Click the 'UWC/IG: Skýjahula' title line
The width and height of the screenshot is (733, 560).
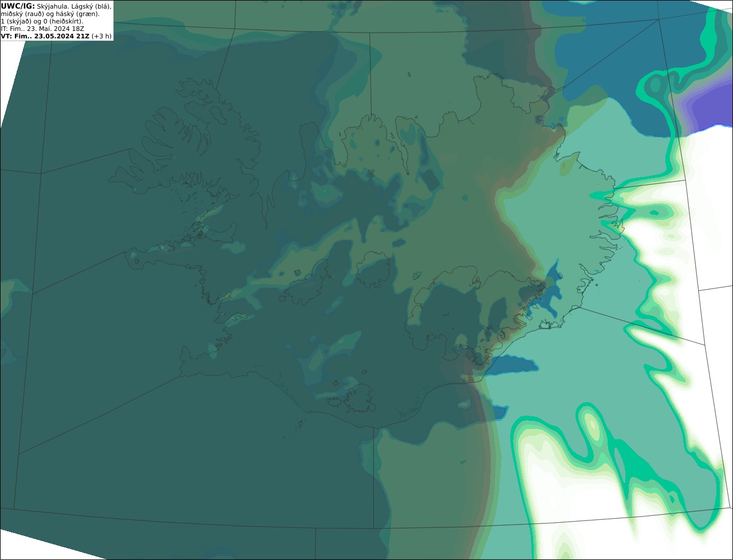point(56,6)
